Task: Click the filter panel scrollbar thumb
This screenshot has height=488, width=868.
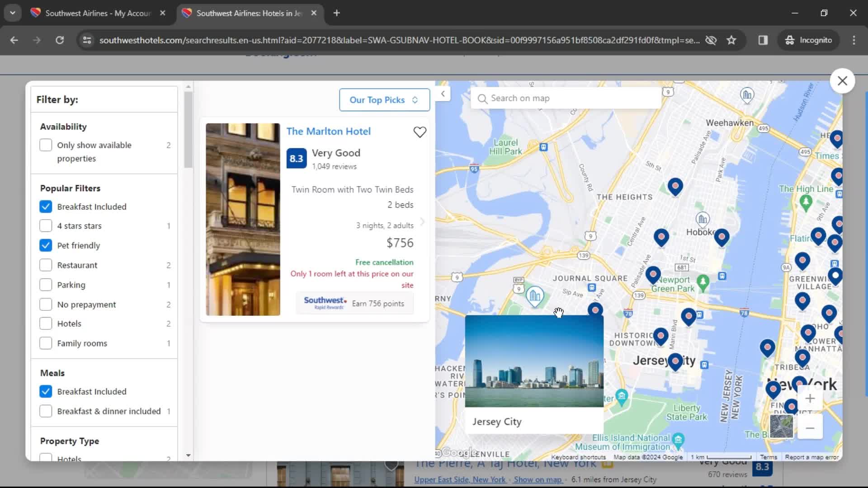Action: coord(189,130)
